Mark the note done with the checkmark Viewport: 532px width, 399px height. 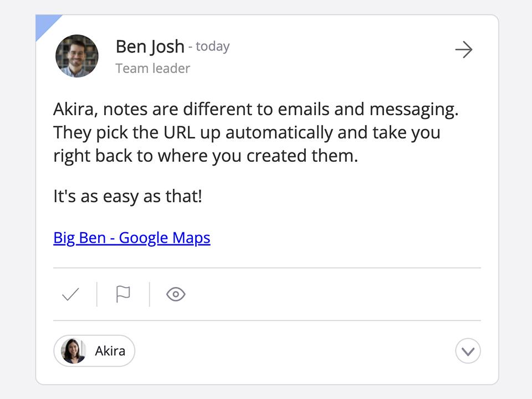pos(70,294)
